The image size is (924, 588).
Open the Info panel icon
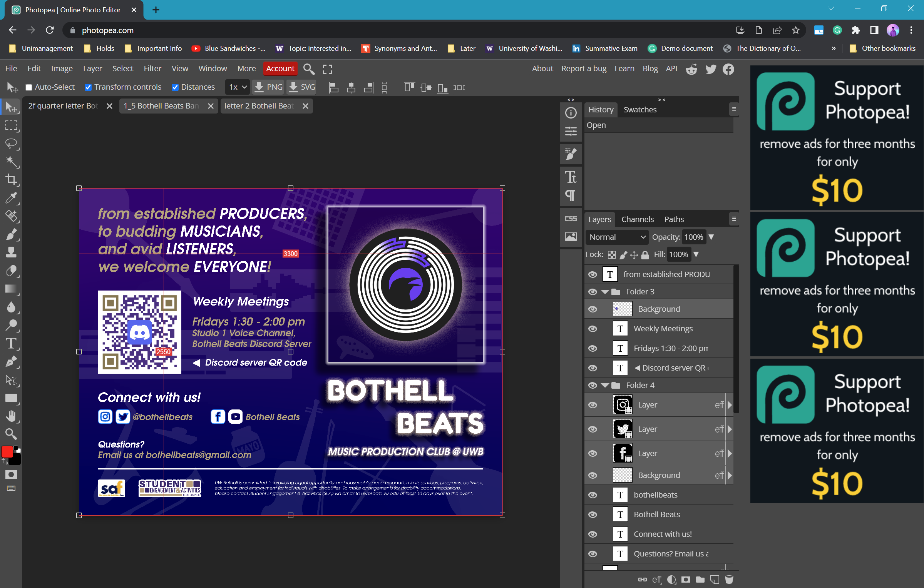571,113
